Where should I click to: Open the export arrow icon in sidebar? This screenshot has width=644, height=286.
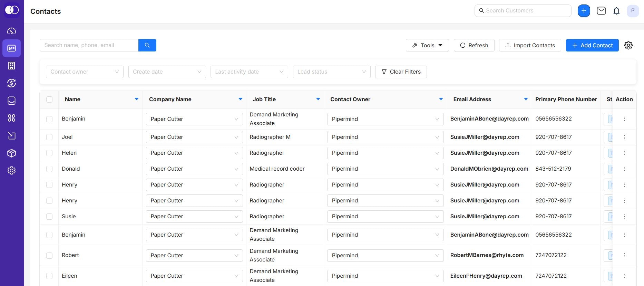[x=12, y=135]
